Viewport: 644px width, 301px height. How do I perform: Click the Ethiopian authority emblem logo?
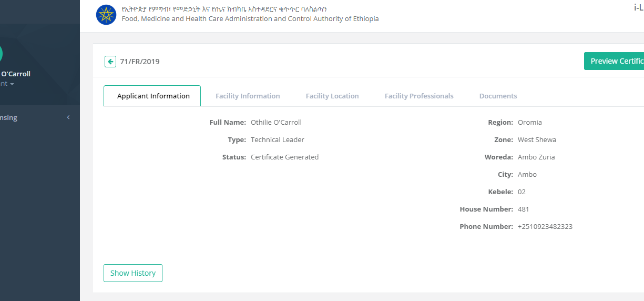point(106,14)
